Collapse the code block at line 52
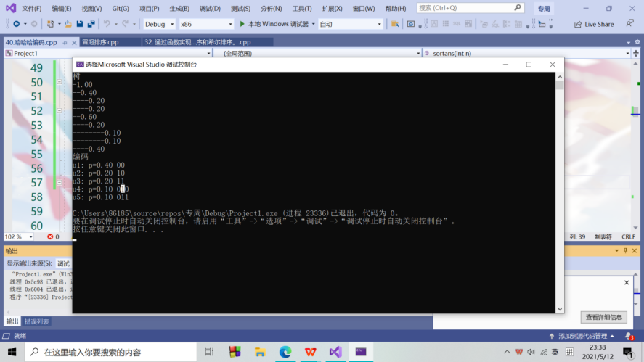 [x=59, y=111]
